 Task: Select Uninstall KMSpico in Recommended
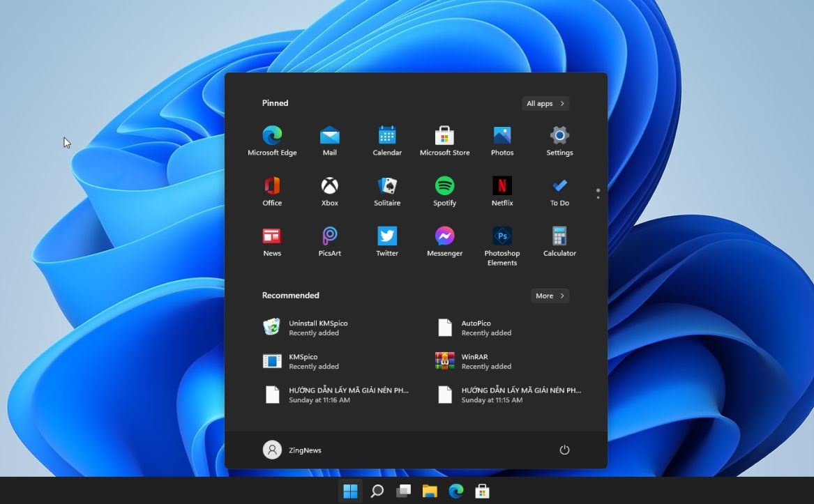pos(307,328)
